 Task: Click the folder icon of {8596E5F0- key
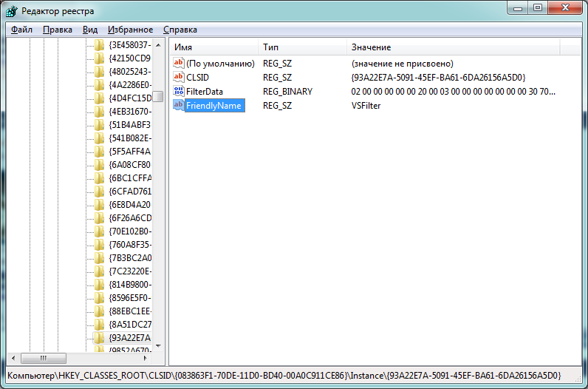[99, 298]
